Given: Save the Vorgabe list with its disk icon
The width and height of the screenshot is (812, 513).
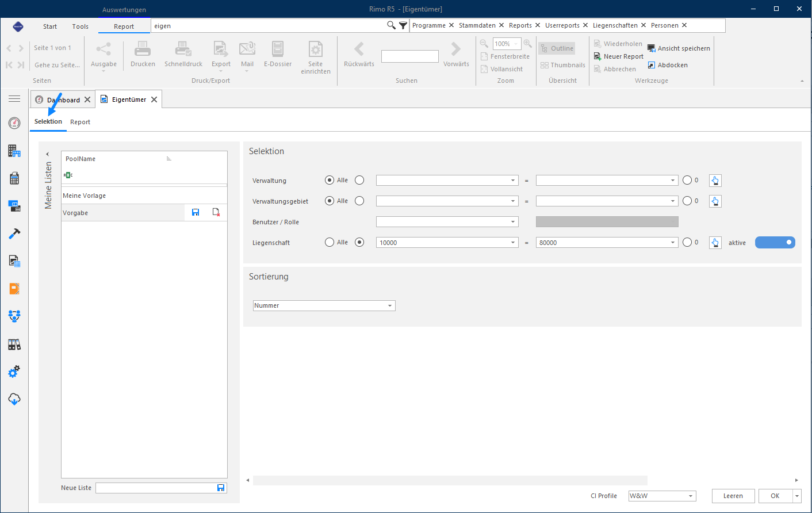Looking at the screenshot, I should 196,212.
